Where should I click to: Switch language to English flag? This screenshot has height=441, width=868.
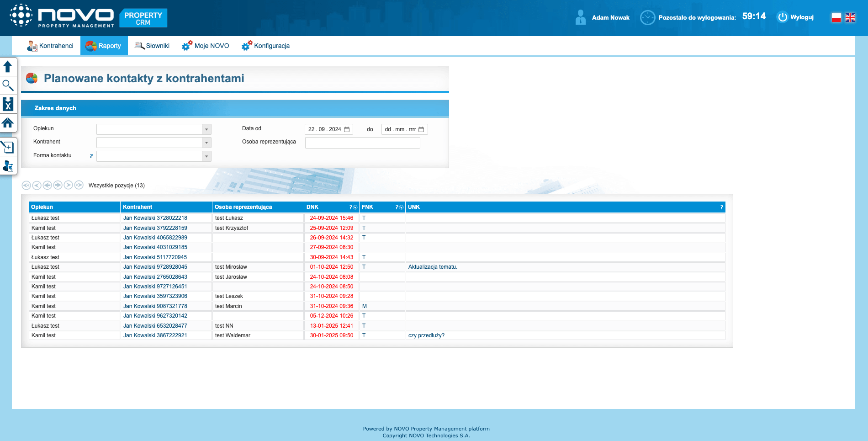(x=850, y=17)
